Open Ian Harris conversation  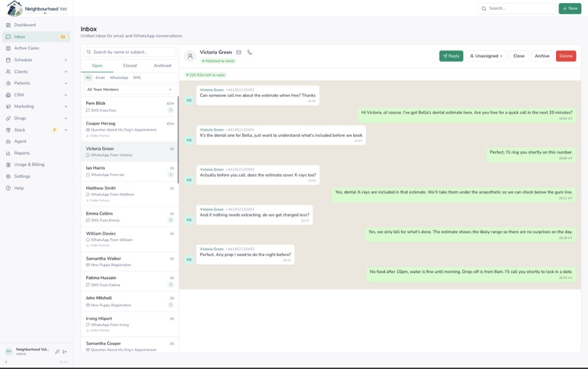point(130,171)
